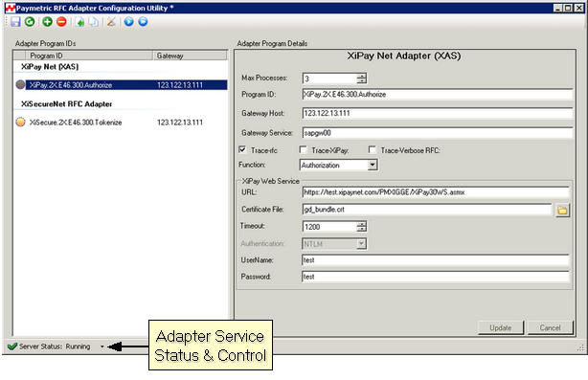Select XiPay.2X.E46.300.Authorize program row
588x380 pixels.
tap(121, 85)
